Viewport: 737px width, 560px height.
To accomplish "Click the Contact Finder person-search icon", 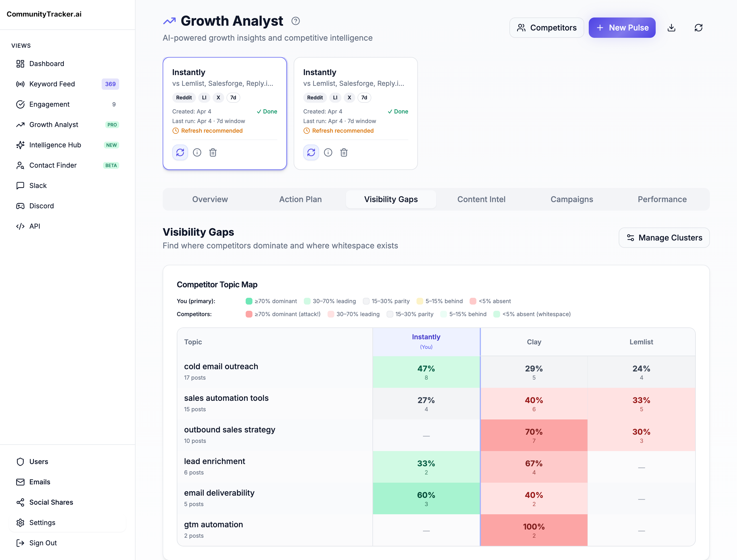I will 20,165.
